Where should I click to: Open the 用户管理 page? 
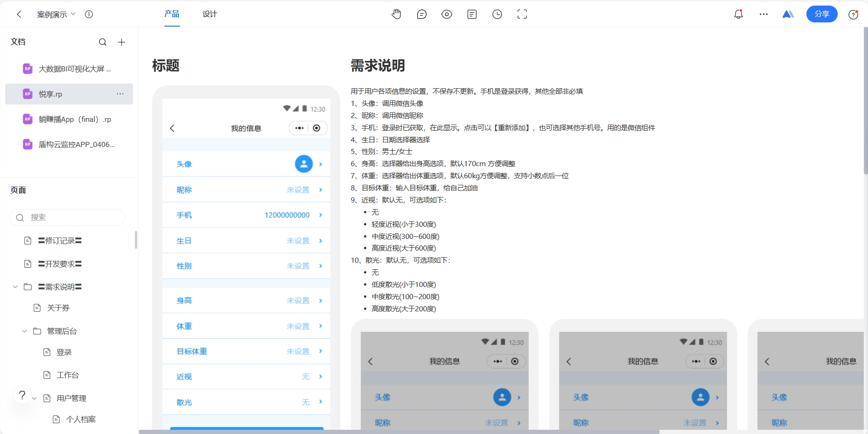click(71, 398)
